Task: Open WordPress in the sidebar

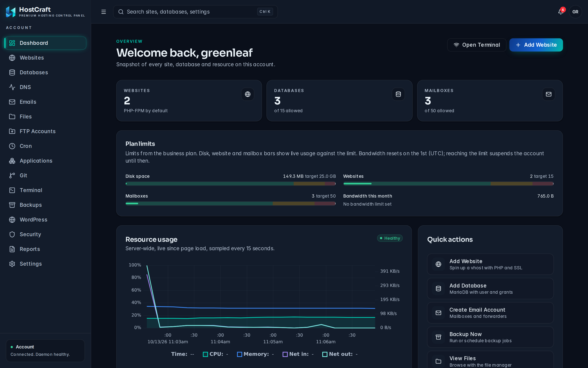Action: pos(45,219)
